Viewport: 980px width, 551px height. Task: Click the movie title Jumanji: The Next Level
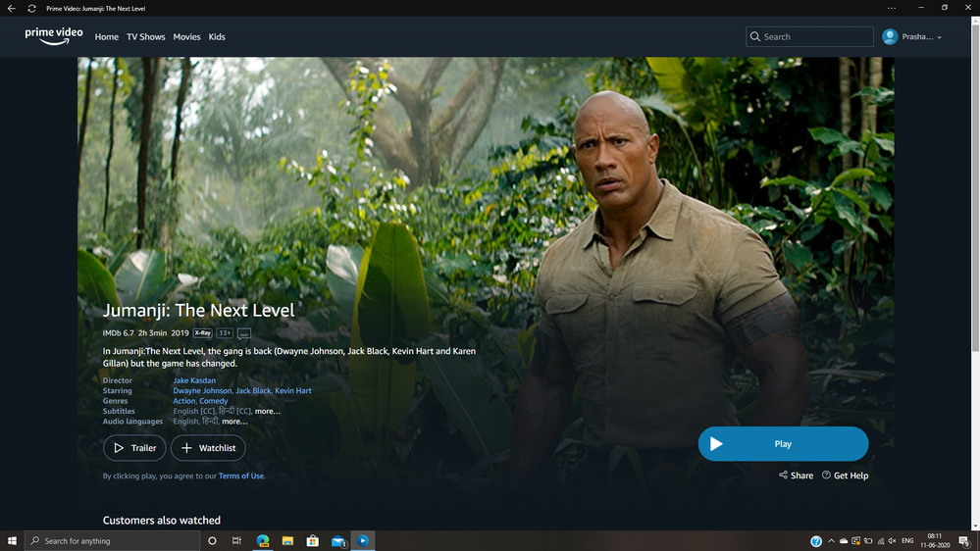(198, 310)
